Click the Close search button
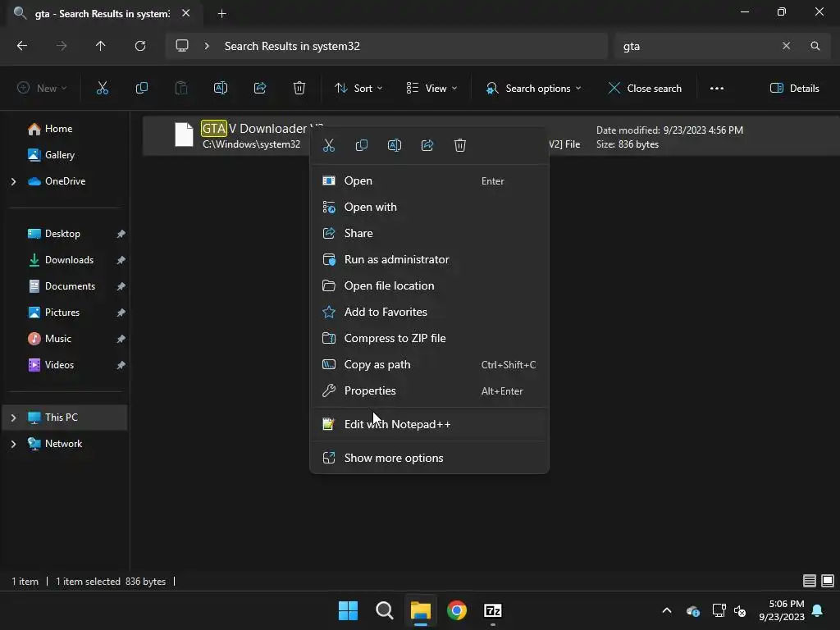 645,89
